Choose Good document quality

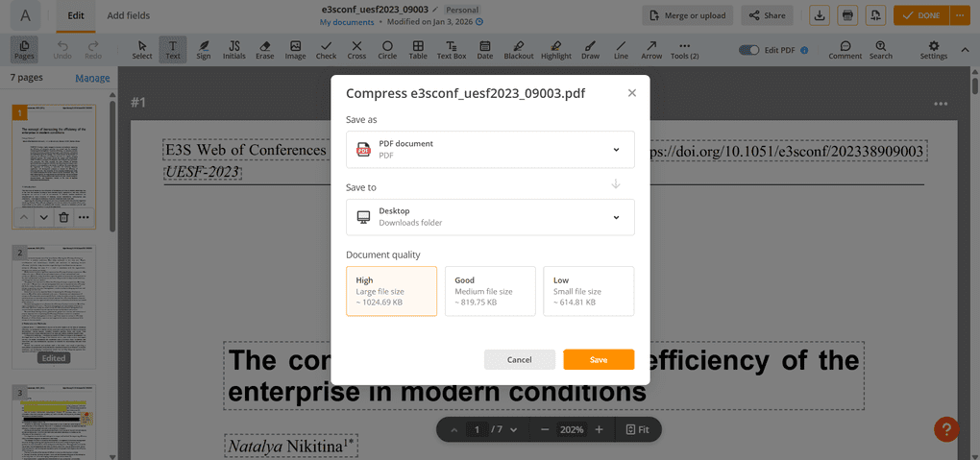[x=490, y=291]
